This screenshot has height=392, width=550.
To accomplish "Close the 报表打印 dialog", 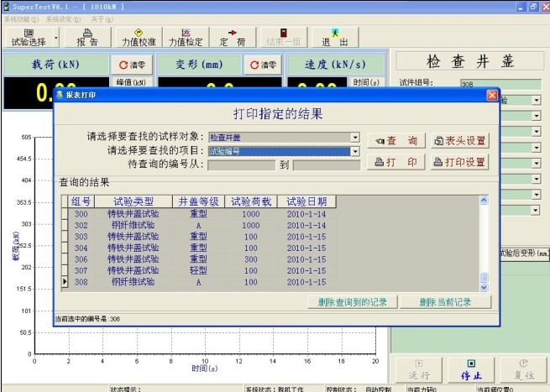I will point(492,95).
